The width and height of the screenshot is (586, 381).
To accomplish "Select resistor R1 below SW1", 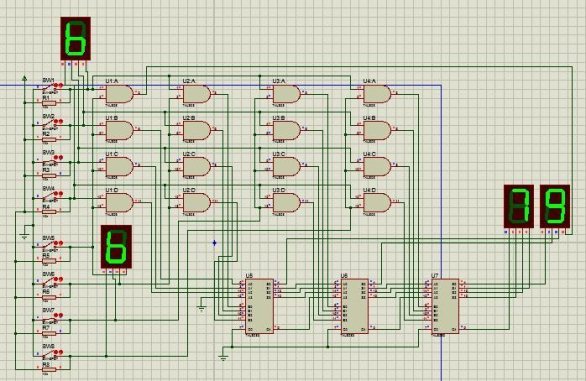I will coord(49,102).
